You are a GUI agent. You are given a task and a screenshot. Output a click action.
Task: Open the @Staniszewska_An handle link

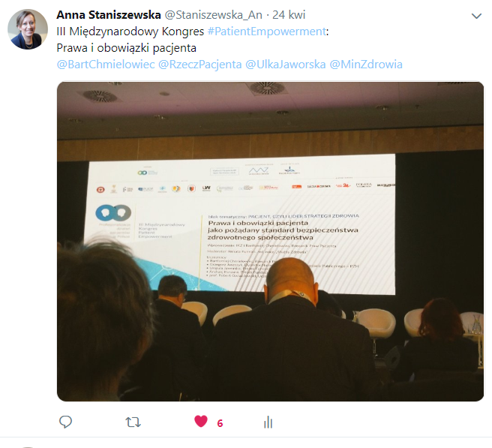pyautogui.click(x=213, y=15)
